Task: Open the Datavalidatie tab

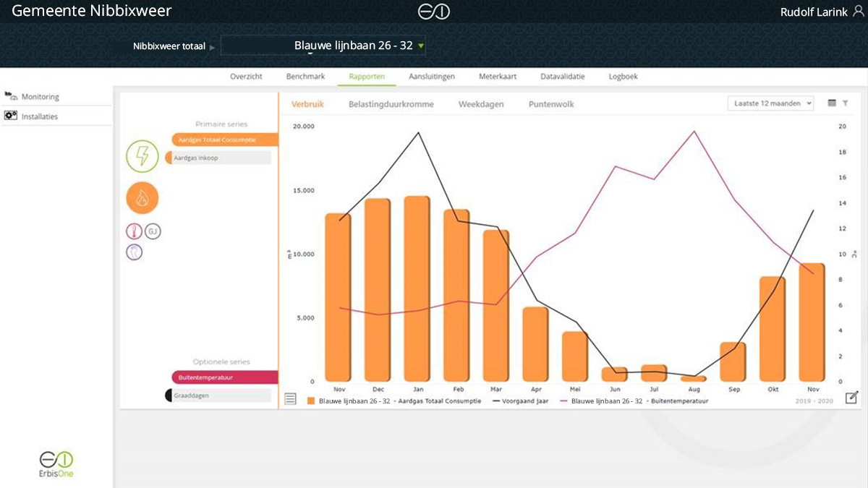Action: click(563, 76)
